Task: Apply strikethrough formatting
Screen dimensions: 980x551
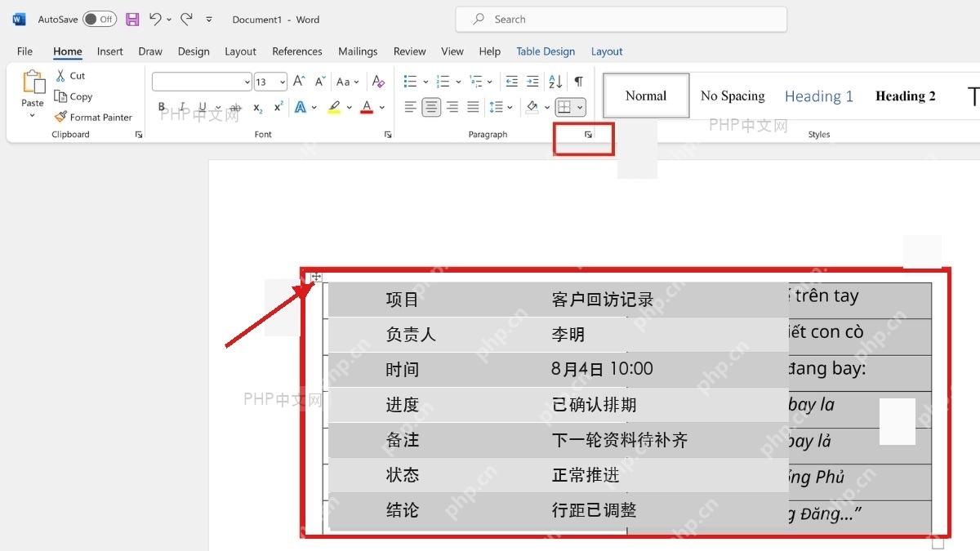Action: 235,107
